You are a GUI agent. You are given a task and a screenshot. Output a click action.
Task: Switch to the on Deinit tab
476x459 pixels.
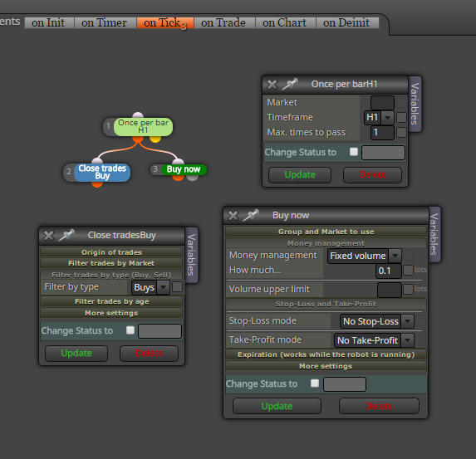pos(346,22)
